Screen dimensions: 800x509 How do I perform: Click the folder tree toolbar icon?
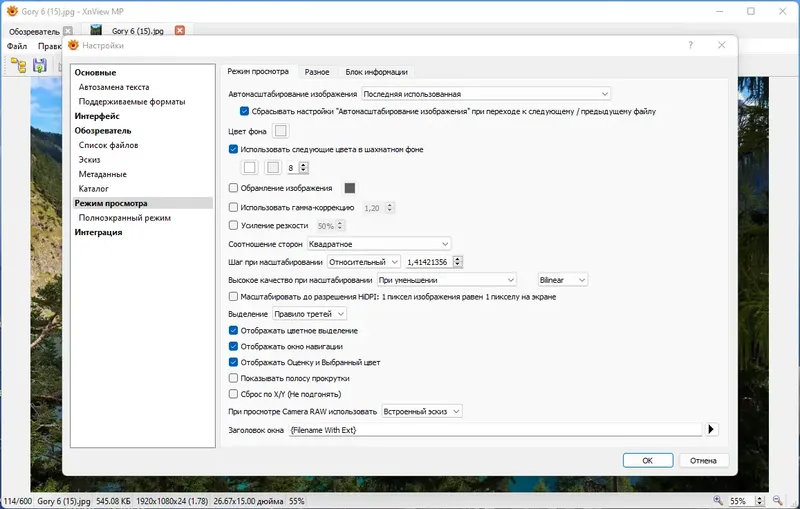(18, 65)
